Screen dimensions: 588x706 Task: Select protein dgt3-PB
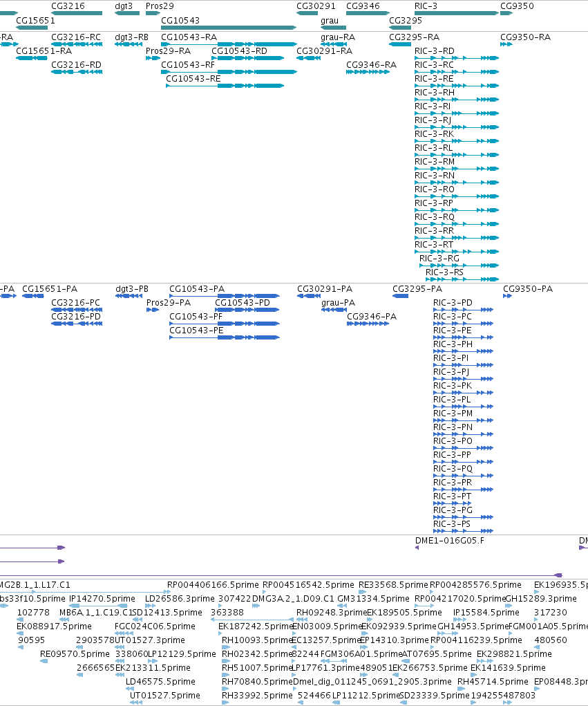tap(132, 288)
